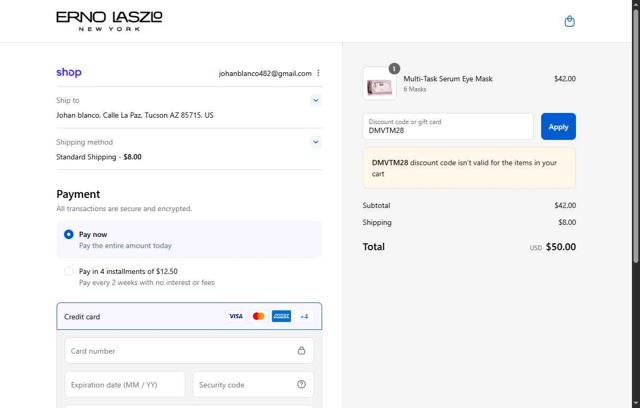
Task: Click the scrollbar down arrow
Action: 636,404
